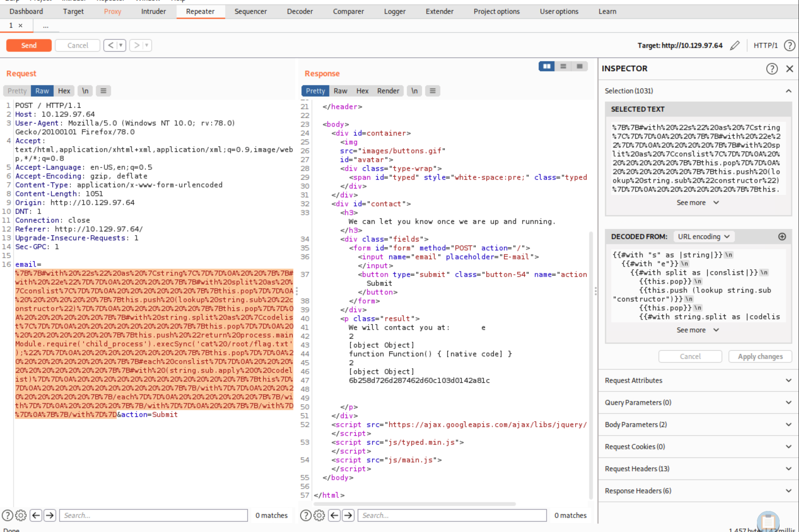799x532 pixels.
Task: Open Repeater help question mark icon
Action: tap(789, 45)
